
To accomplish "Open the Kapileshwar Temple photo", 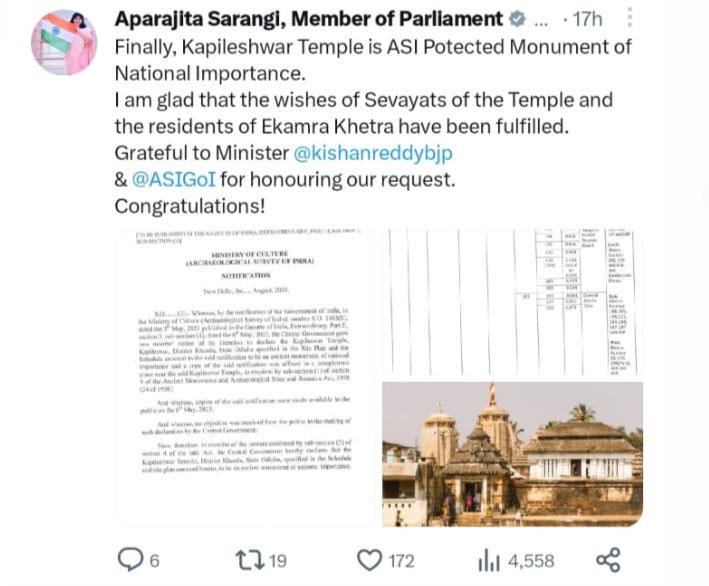I will 512,453.
